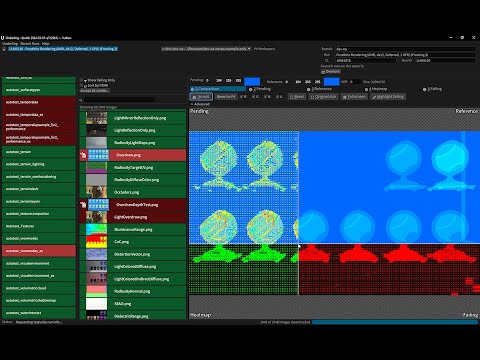The height and width of the screenshot is (360, 480).
Task: Click the Fullscreen button
Action: 354,97
